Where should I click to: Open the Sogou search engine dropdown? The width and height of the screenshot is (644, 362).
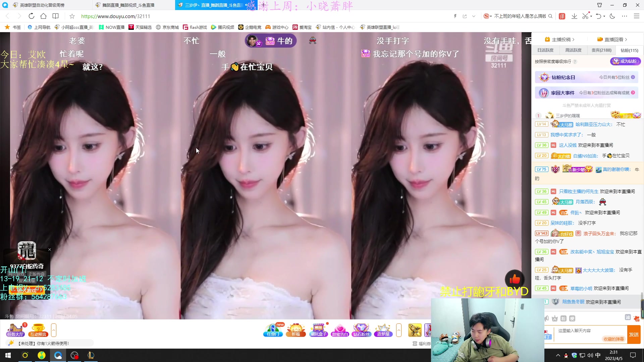click(x=488, y=16)
